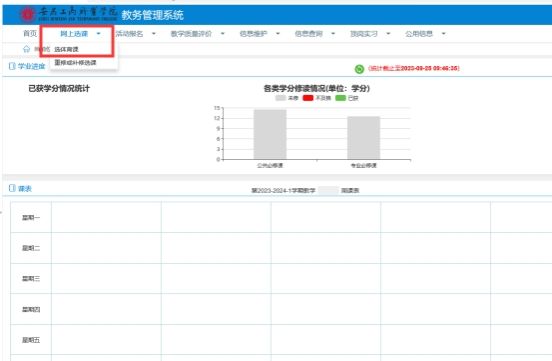The height and width of the screenshot is (361, 552).
Task: Click the college logo in the header
Action: (69, 14)
